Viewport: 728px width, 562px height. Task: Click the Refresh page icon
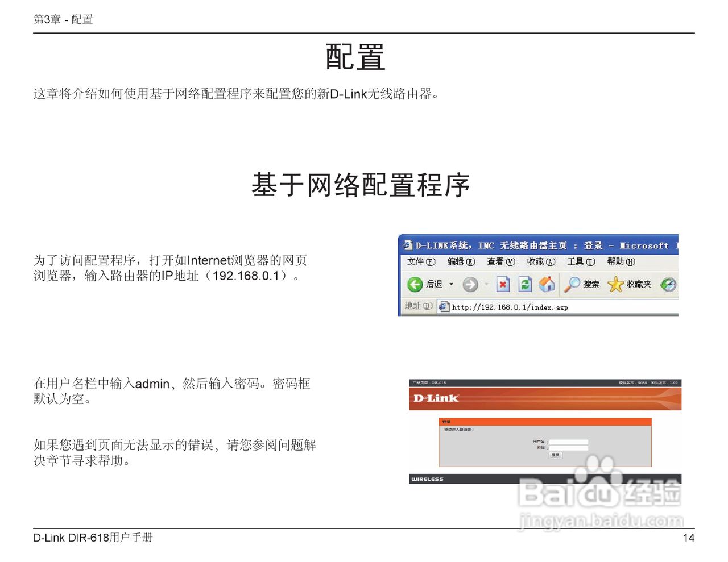pos(525,284)
